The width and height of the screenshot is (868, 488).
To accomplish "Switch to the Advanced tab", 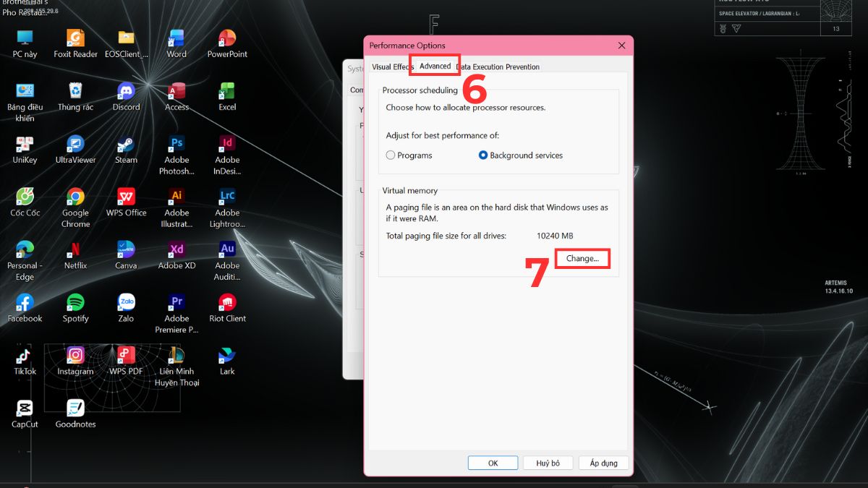I will (435, 66).
